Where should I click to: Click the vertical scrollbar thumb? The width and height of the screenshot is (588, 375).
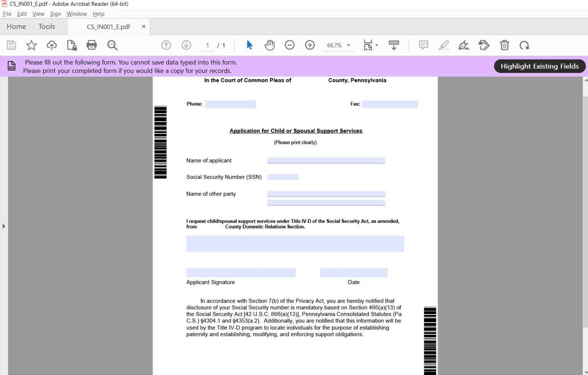click(x=585, y=211)
